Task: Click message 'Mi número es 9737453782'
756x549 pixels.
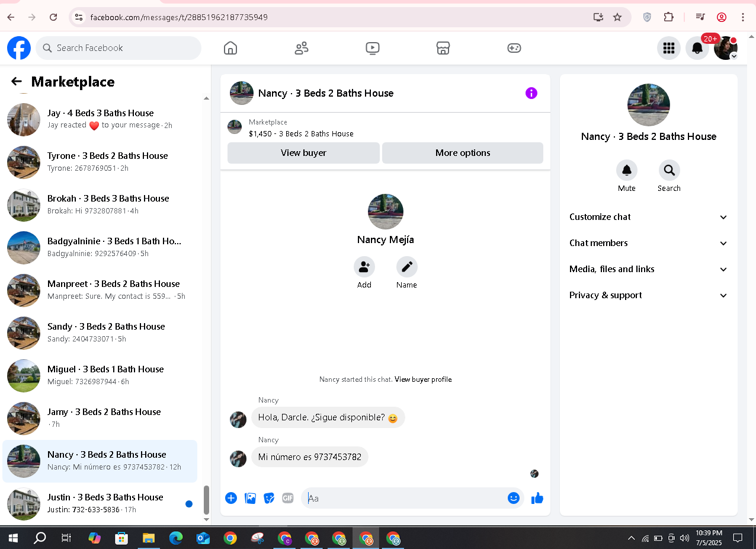Action: (x=310, y=457)
